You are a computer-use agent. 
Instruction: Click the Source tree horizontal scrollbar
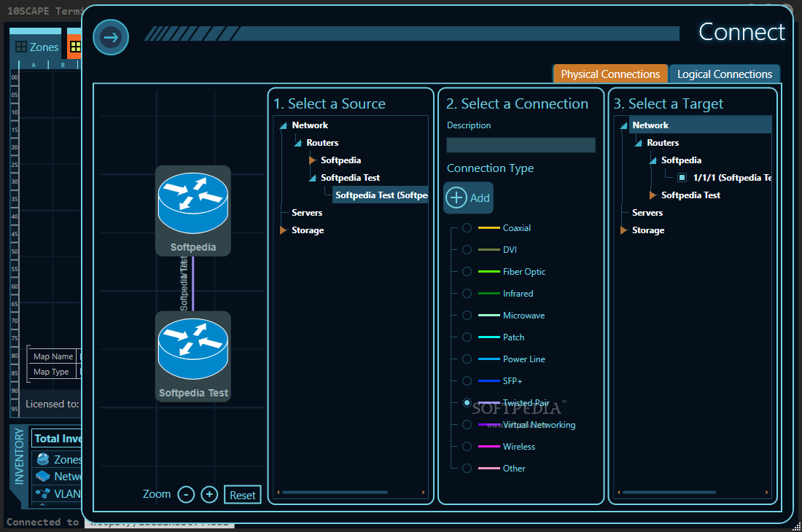[x=335, y=492]
